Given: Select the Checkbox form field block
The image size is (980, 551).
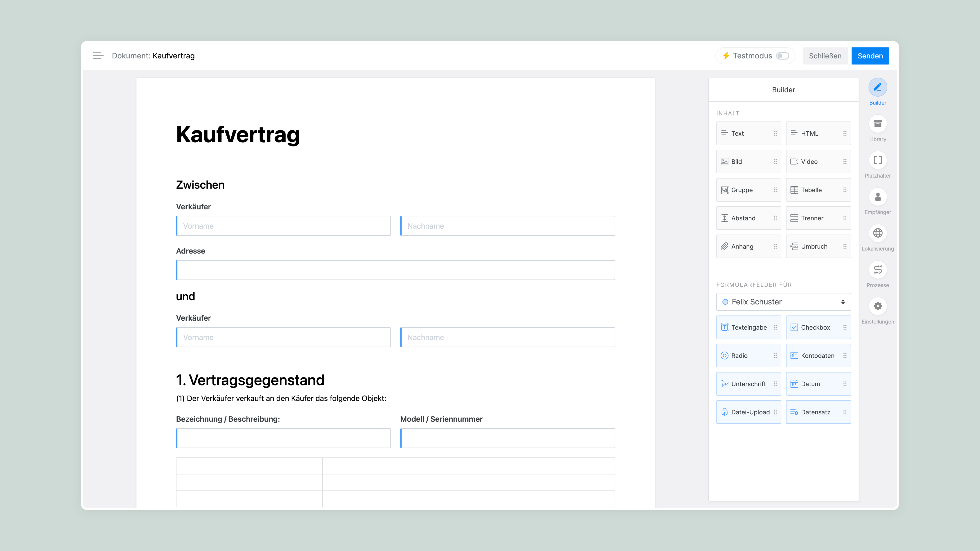Looking at the screenshot, I should click(x=818, y=327).
